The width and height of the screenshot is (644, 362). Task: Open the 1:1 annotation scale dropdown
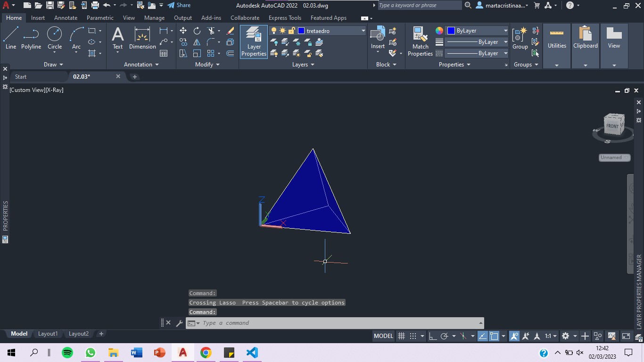tap(551, 336)
